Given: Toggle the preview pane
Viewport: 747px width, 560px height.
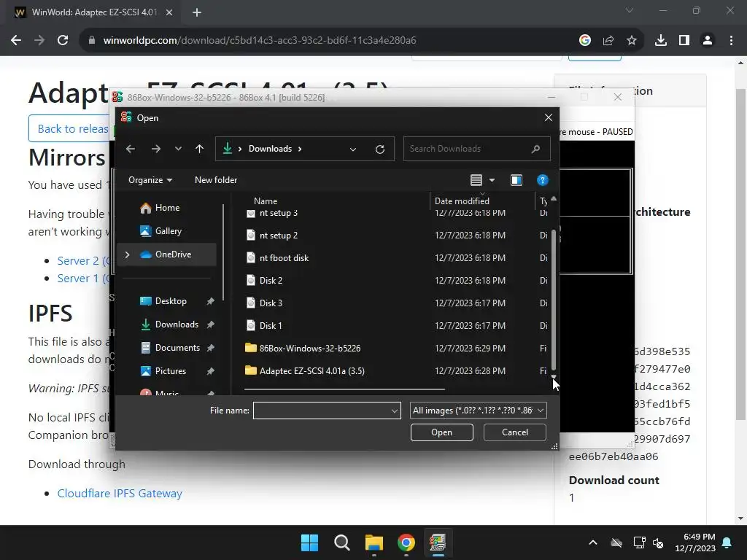Looking at the screenshot, I should point(516,180).
